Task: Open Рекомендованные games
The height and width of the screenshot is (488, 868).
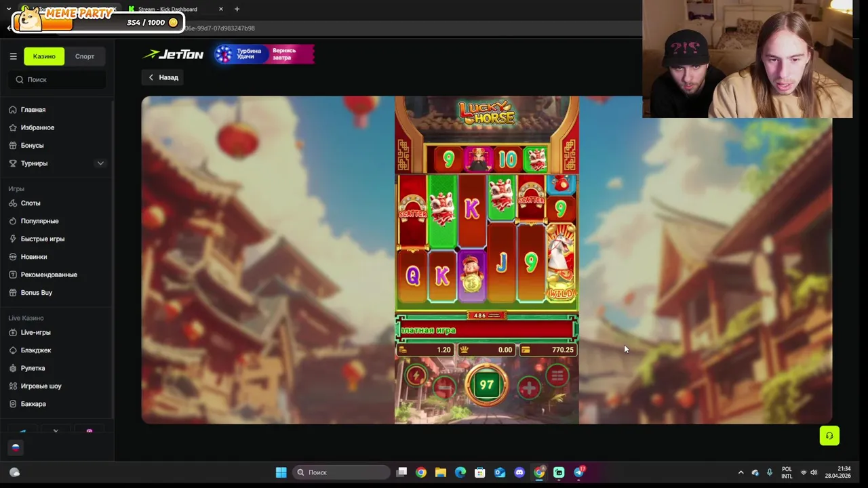Action: [49, 274]
